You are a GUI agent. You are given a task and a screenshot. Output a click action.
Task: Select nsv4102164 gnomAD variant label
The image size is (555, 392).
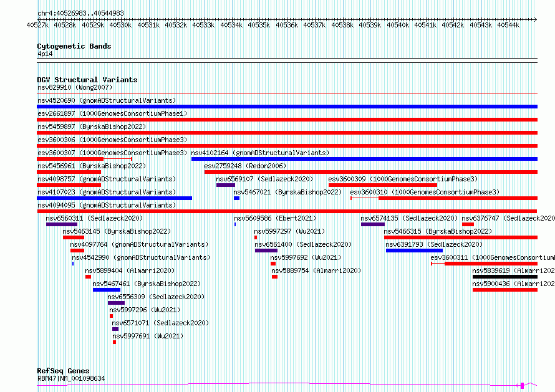[x=260, y=153]
